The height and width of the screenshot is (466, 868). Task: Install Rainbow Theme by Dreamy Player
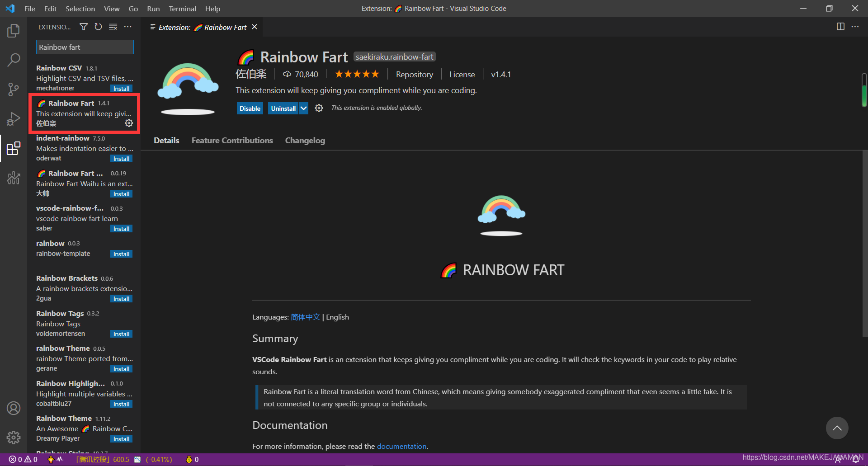[x=121, y=439]
